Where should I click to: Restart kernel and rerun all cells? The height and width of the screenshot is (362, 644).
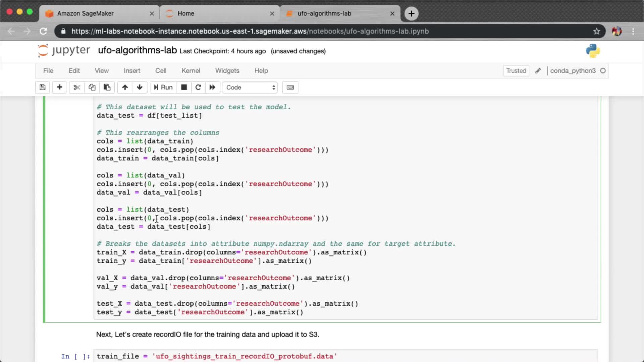click(212, 87)
